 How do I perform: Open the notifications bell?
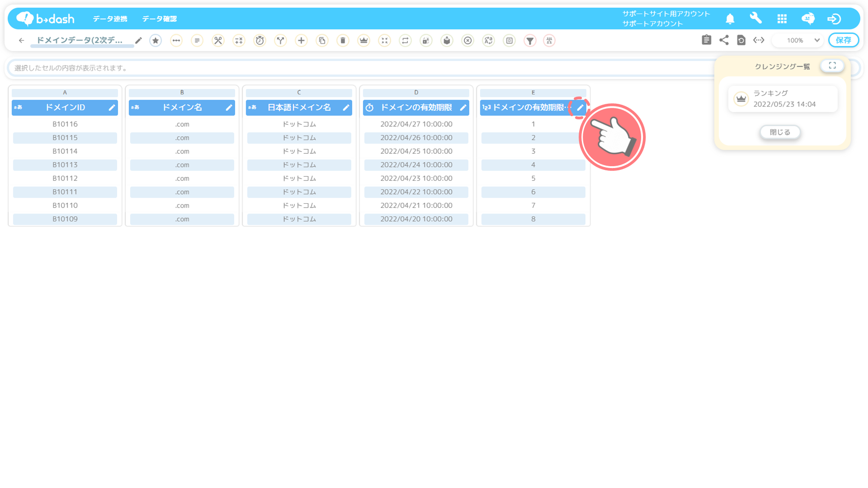click(730, 19)
